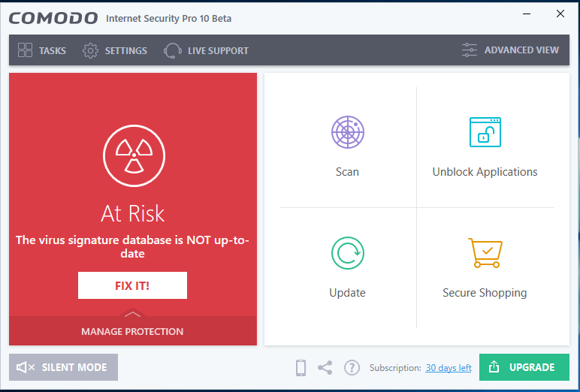
Task: Minimize the Comodo window
Action: pos(525,14)
